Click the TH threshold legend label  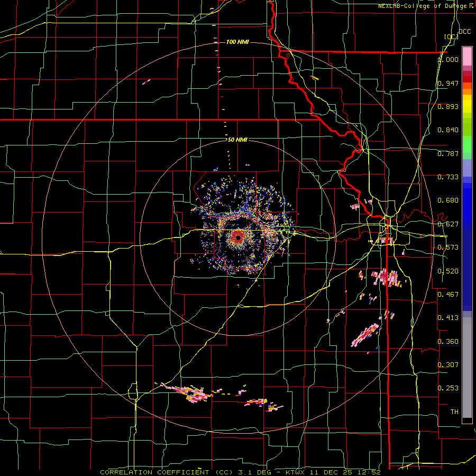pos(454,412)
